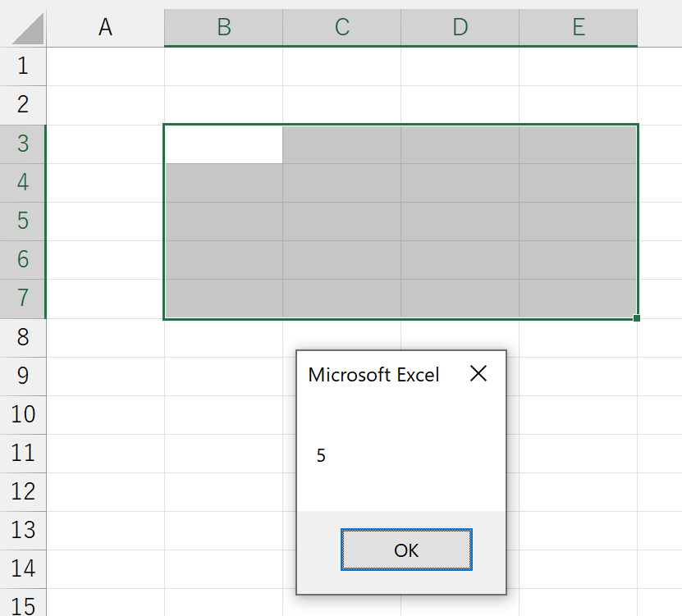Select column E header
Image resolution: width=682 pixels, height=616 pixels.
pos(579,27)
